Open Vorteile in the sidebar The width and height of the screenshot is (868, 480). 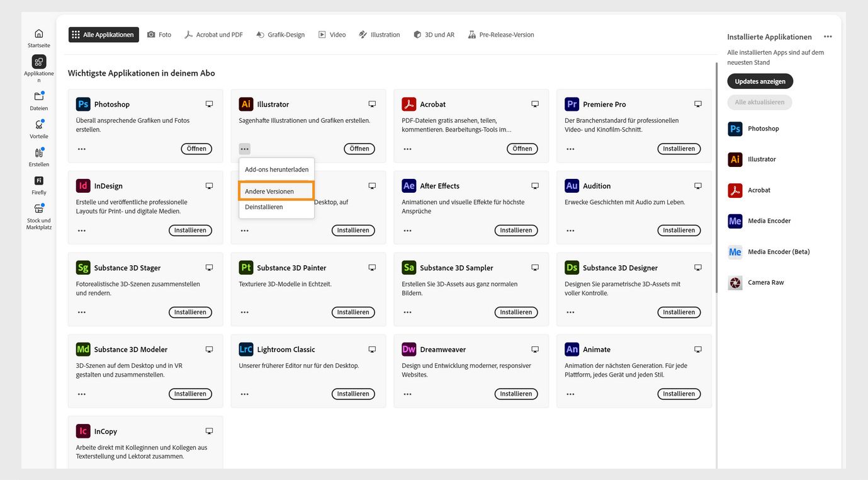pyautogui.click(x=38, y=129)
